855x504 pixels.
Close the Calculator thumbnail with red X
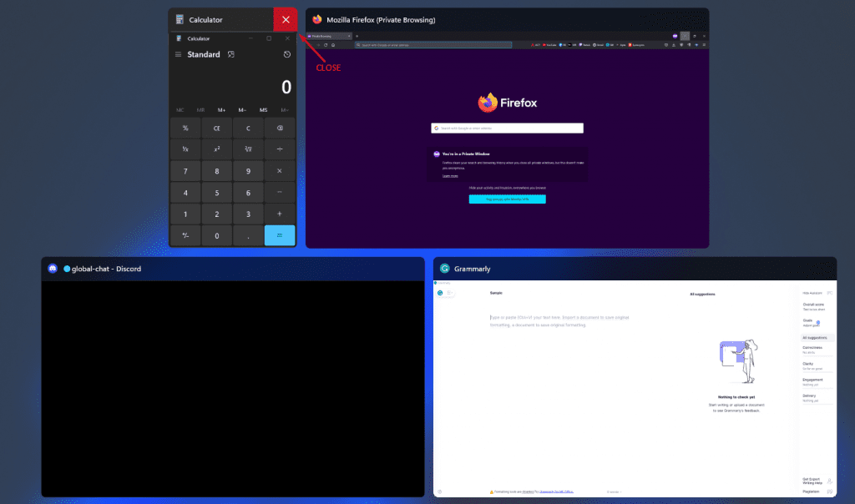click(286, 19)
